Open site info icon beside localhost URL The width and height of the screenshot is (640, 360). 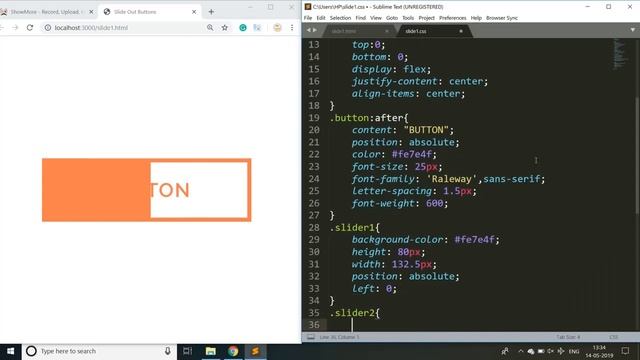[47, 28]
